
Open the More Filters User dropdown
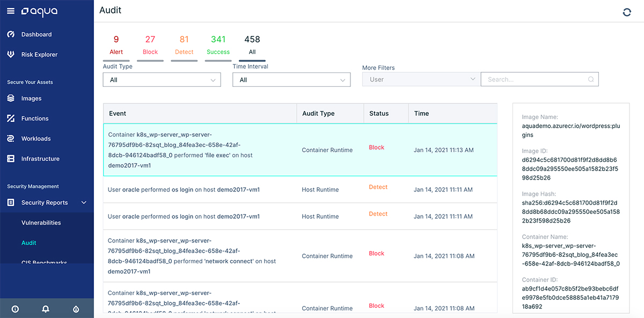coord(421,79)
